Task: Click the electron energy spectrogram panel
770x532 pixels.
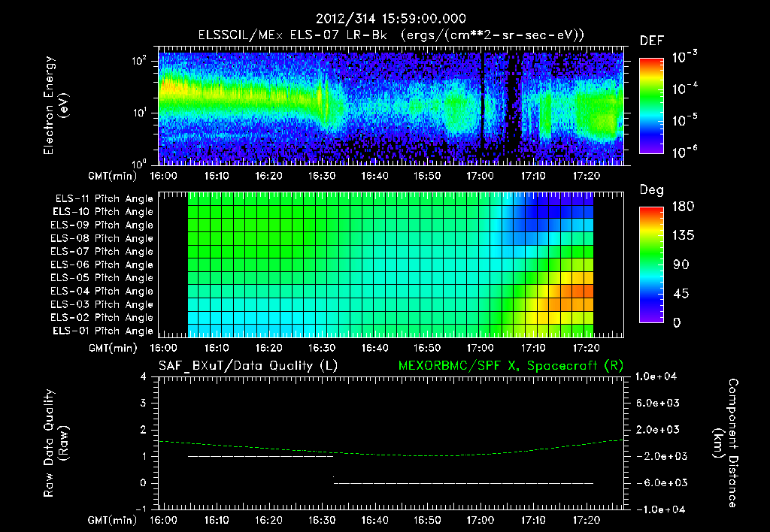Action: point(391,105)
